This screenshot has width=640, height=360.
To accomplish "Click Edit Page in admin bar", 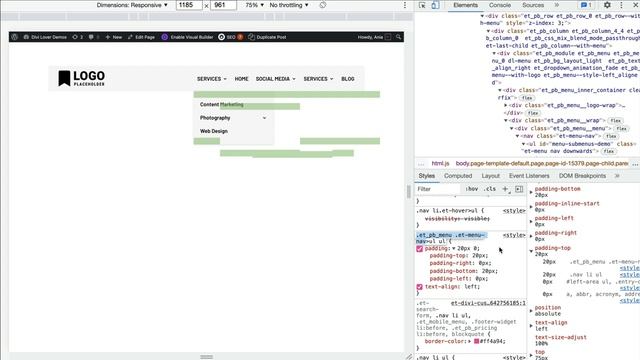I will (x=141, y=37).
